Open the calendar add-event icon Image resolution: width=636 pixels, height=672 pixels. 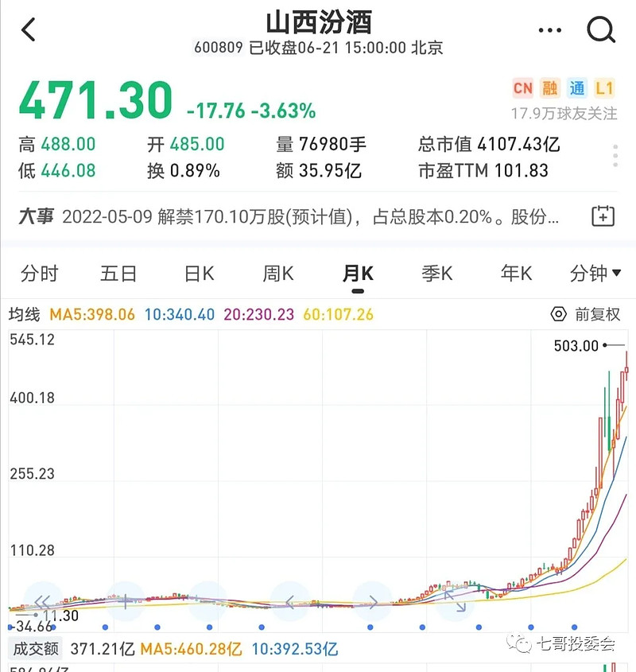pos(603,216)
